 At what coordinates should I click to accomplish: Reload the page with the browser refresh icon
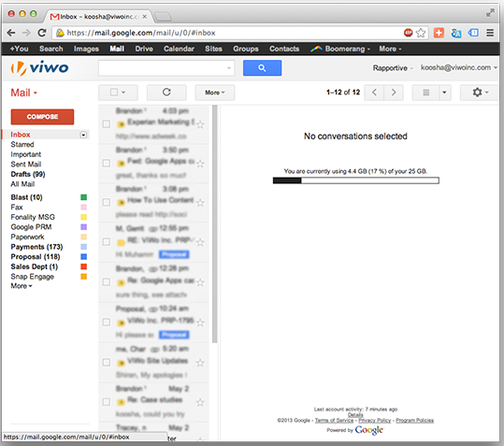[42, 33]
